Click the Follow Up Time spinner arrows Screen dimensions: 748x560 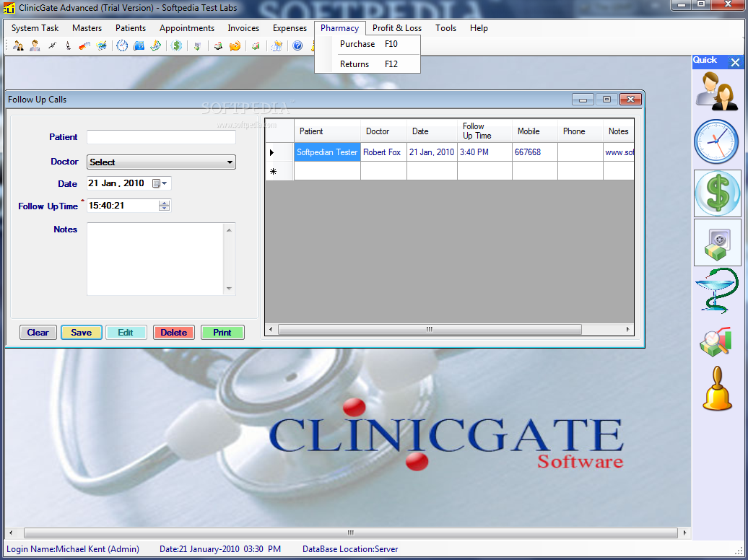pyautogui.click(x=164, y=206)
